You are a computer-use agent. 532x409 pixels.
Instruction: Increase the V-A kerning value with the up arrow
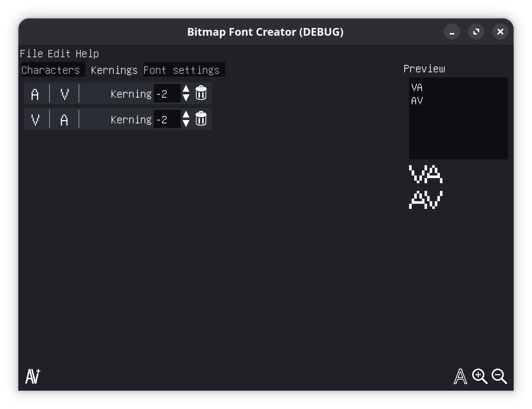coord(186,114)
